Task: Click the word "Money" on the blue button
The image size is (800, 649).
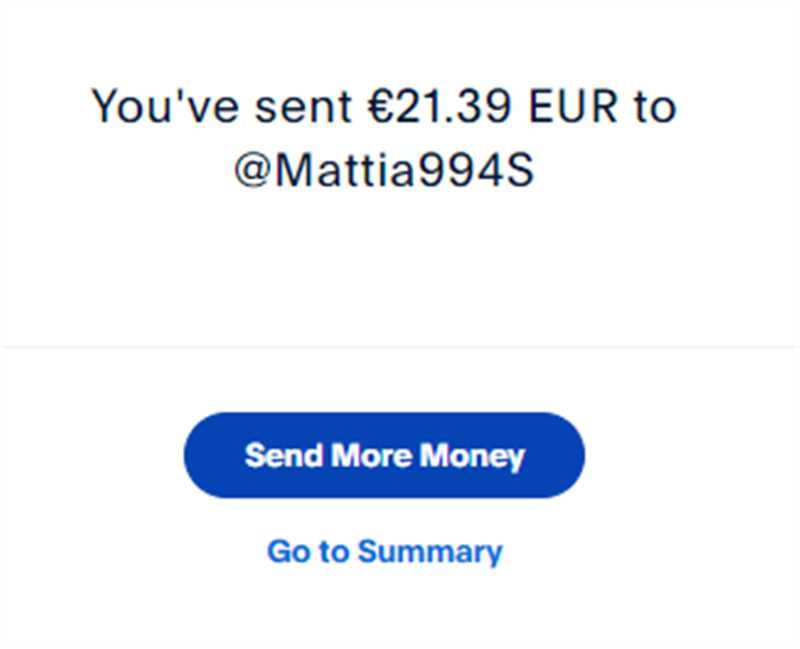Action: click(x=472, y=456)
